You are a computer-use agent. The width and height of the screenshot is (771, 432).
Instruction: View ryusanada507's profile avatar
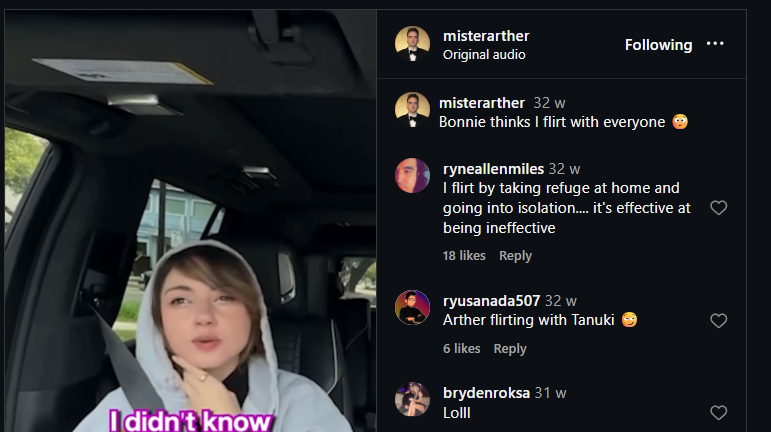point(412,308)
